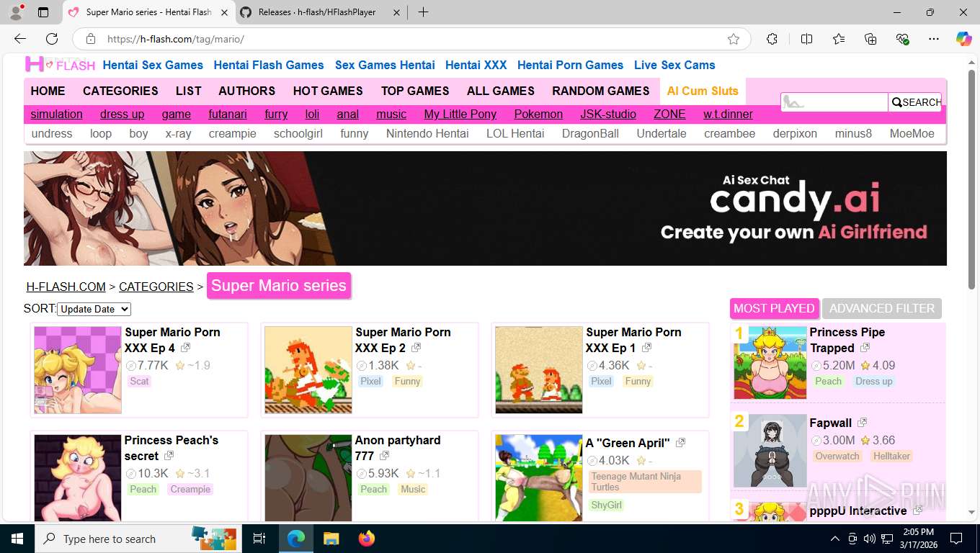Image resolution: width=980 pixels, height=553 pixels.
Task: Open the DragonBall tag link
Action: coord(590,133)
